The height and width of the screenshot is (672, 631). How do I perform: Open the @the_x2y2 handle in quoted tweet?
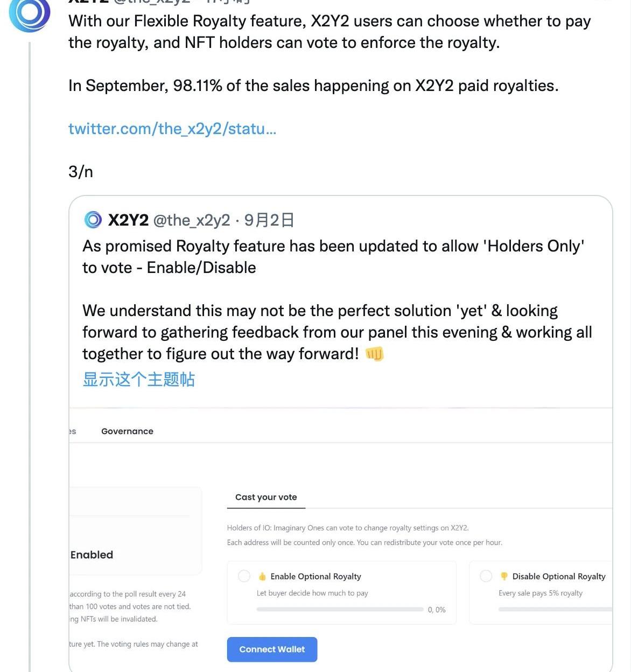pyautogui.click(x=192, y=220)
